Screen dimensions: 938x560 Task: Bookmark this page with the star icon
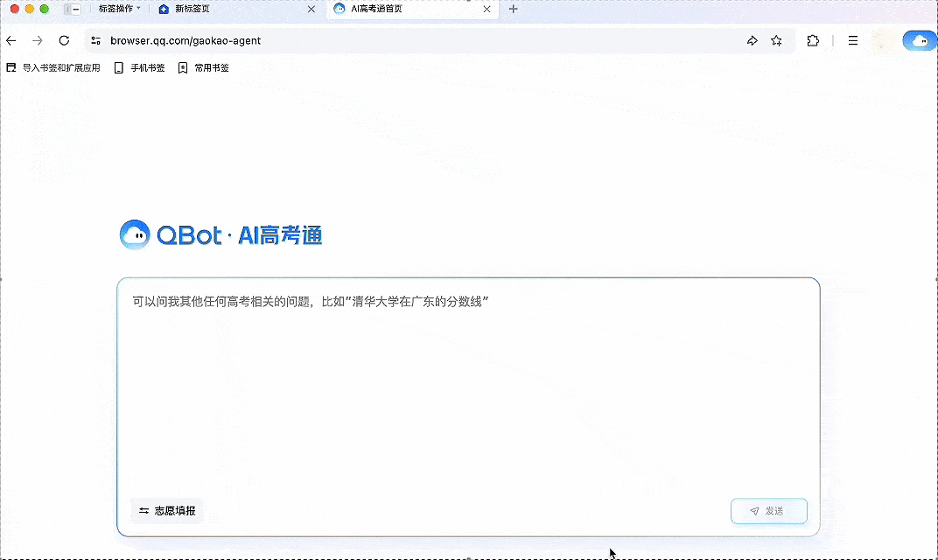(x=776, y=40)
